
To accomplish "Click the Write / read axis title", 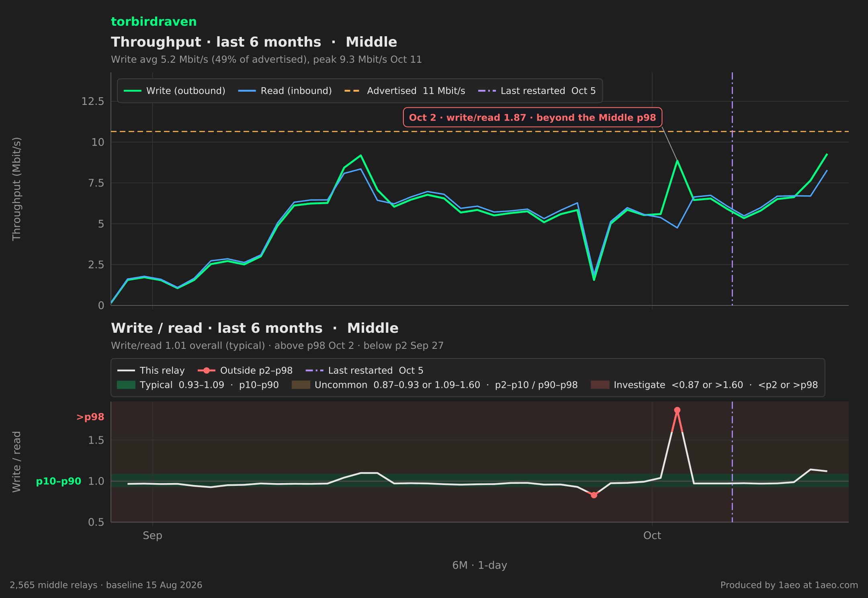I will click(x=16, y=462).
